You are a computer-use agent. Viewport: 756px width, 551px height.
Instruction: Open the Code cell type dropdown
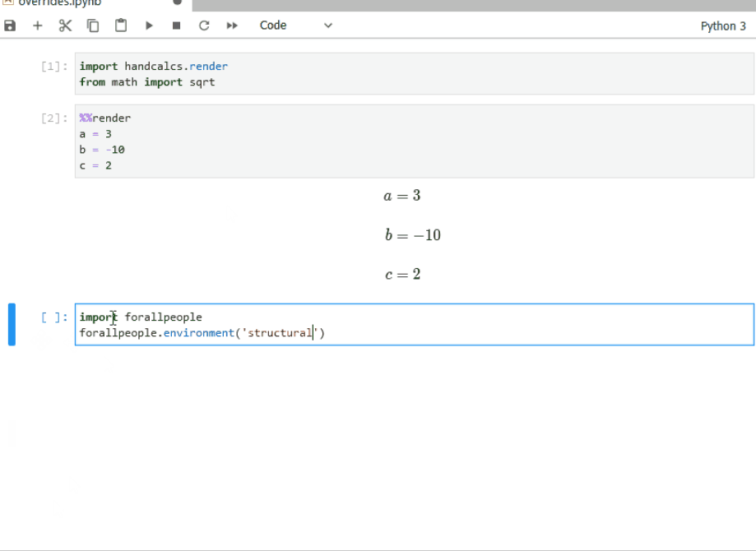pyautogui.click(x=295, y=25)
